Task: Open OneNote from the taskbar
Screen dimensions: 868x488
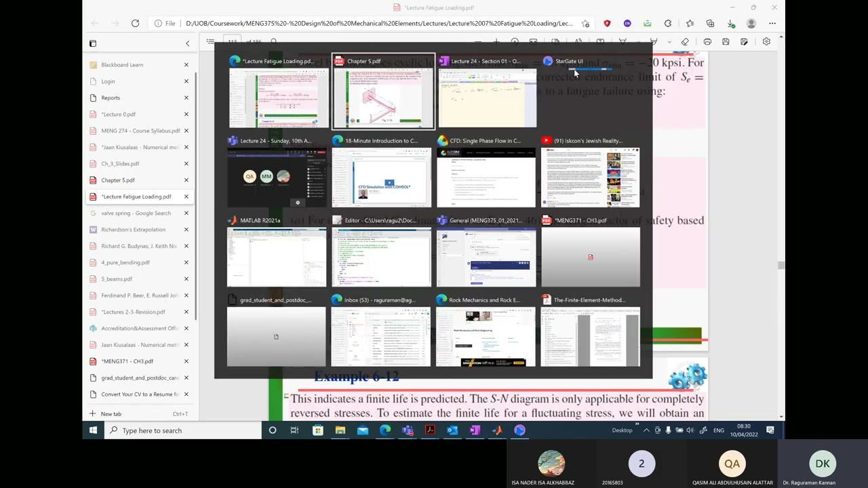Action: click(x=475, y=430)
